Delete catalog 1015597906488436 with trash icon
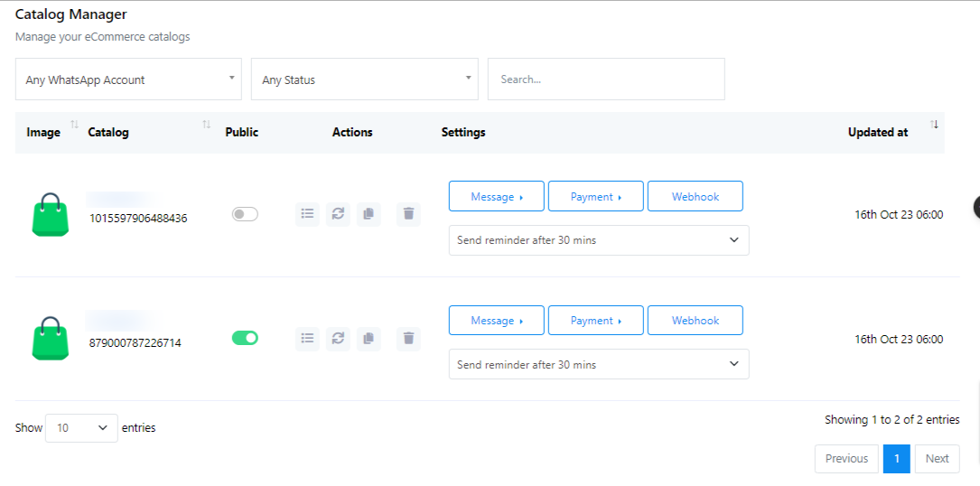The image size is (980, 486). click(408, 214)
